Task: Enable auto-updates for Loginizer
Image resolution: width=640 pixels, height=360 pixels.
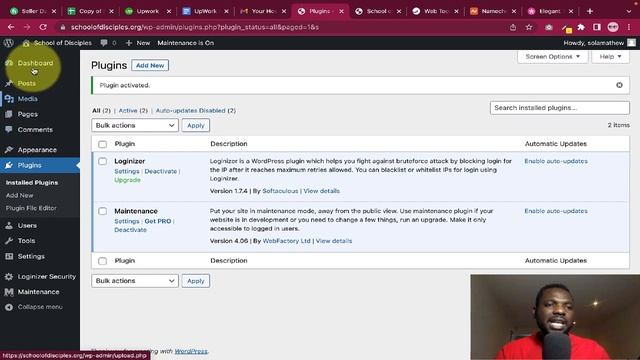Action: pos(556,161)
